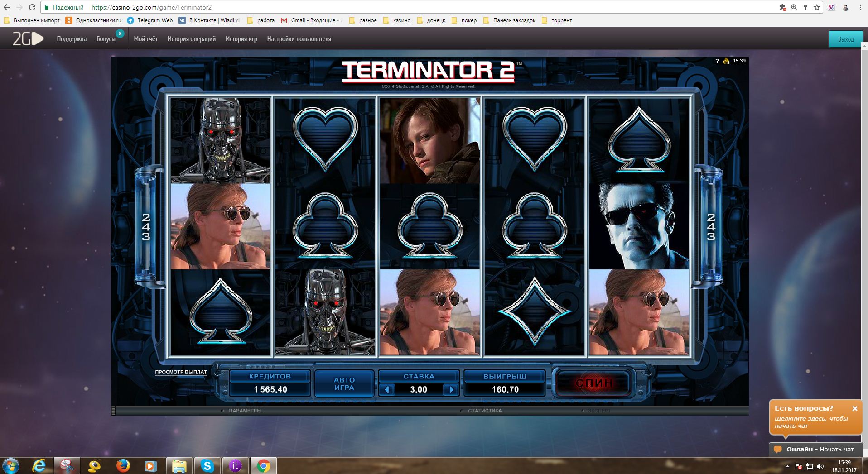Open the Поддержка support page
The width and height of the screenshot is (868, 474).
point(72,39)
